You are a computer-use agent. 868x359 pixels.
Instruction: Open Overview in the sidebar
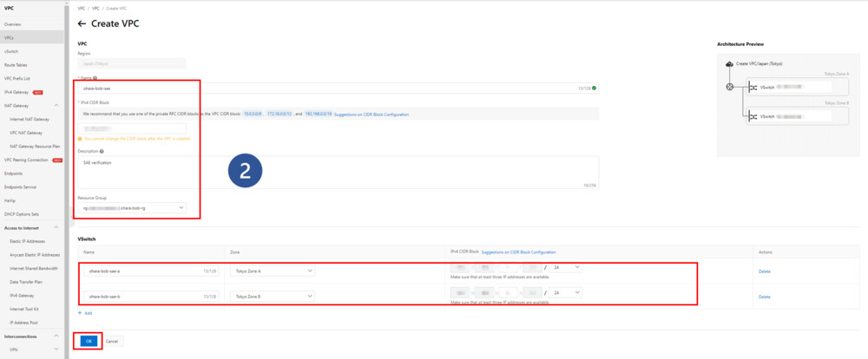[13, 24]
